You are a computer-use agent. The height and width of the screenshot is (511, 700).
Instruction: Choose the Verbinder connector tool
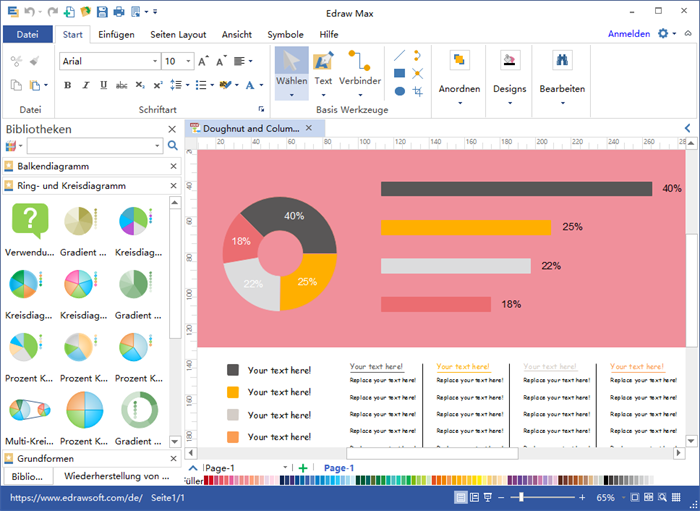point(359,62)
